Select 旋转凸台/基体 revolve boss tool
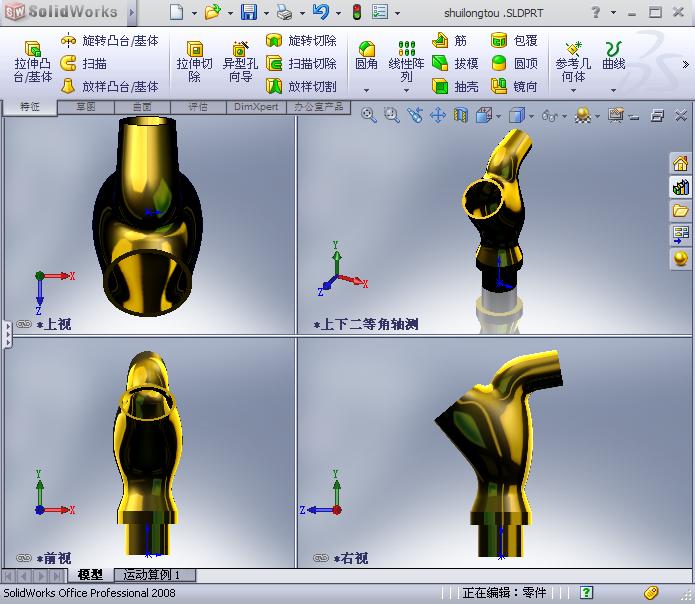This screenshot has width=695, height=604. pos(109,41)
